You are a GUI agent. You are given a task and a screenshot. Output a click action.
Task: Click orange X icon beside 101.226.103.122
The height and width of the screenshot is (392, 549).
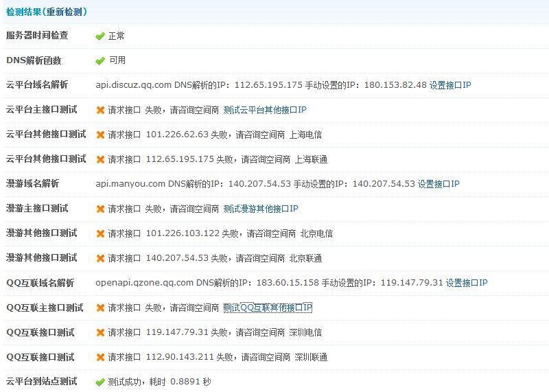tap(100, 233)
